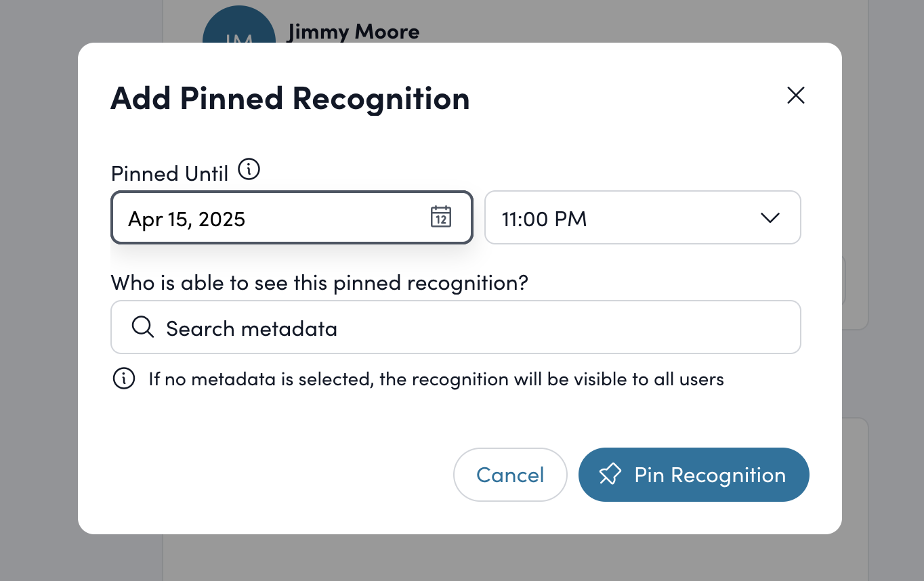Viewport: 924px width, 581px height.
Task: Click the Add Pinned Recognition title
Action: [290, 98]
